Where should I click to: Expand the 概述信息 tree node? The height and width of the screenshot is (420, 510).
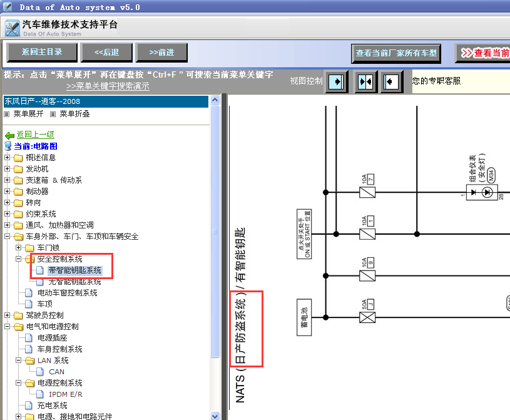(7, 158)
